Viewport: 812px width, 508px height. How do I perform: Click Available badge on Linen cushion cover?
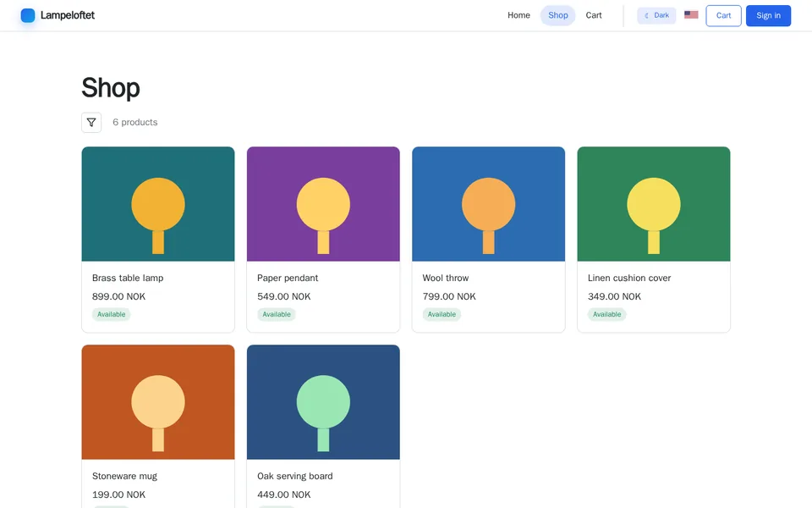point(607,314)
